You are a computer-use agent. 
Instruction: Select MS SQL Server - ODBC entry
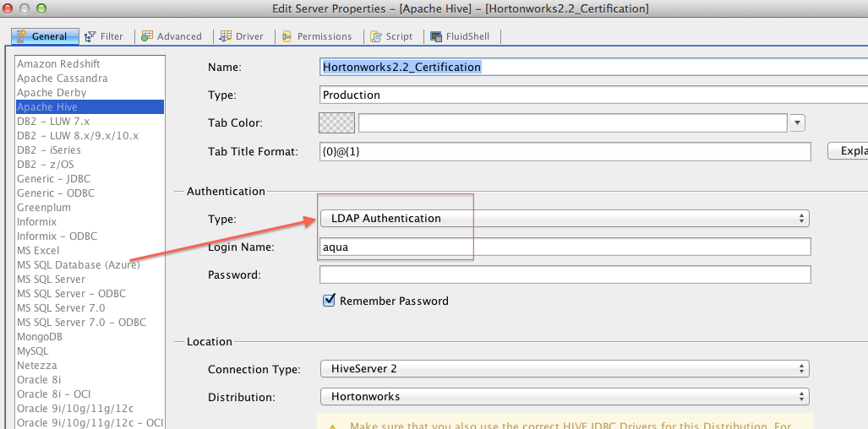[90, 294]
